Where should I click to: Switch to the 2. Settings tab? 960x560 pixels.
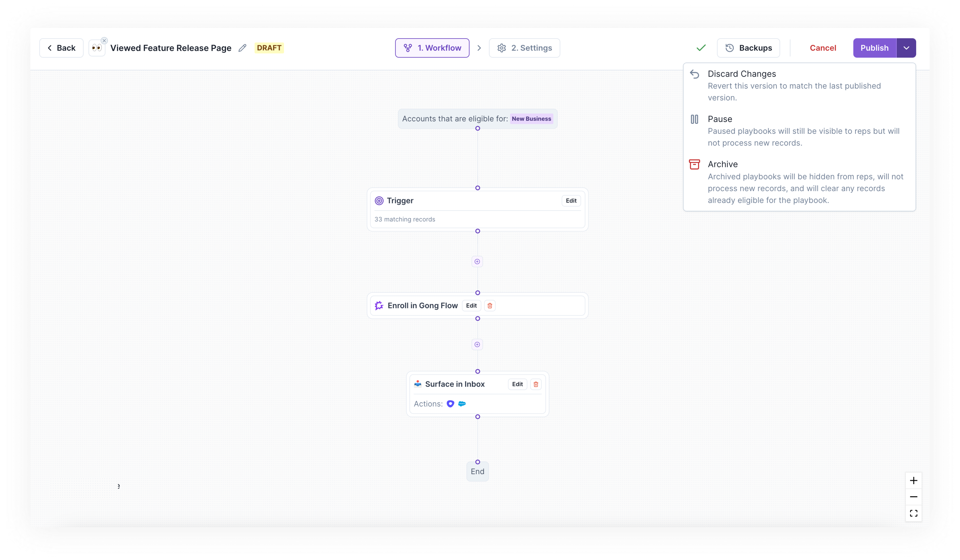[524, 48]
